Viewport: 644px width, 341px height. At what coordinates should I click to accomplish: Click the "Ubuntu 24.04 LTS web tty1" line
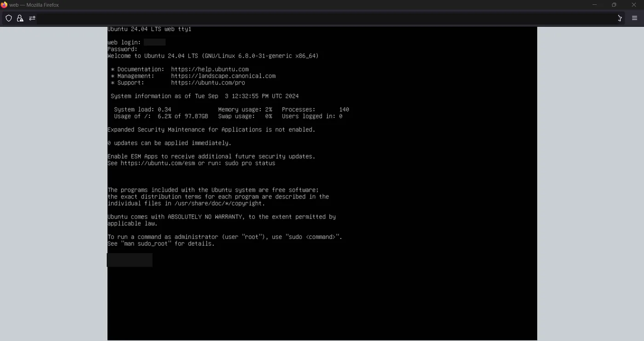149,29
